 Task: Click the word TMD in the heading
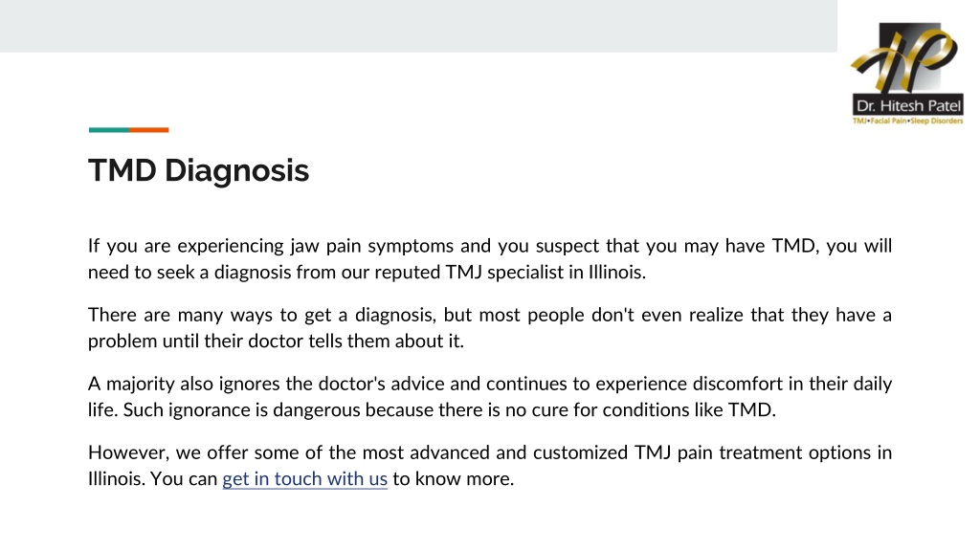point(122,170)
